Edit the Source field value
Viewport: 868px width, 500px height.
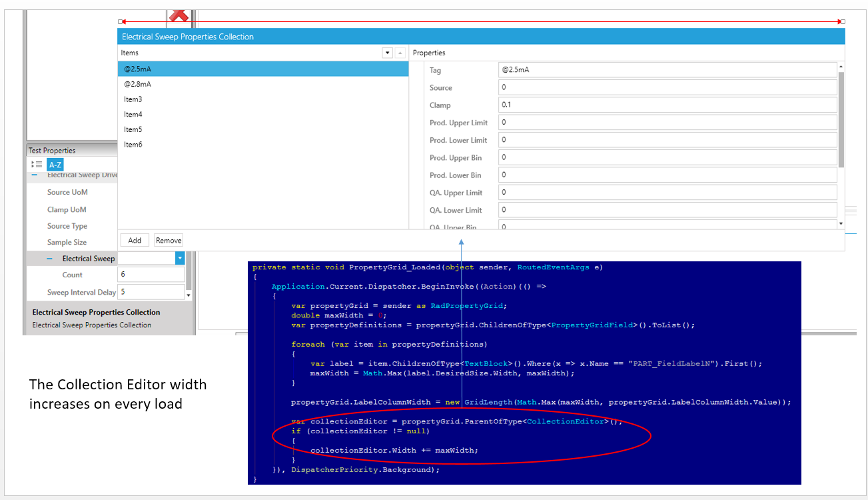(x=667, y=87)
